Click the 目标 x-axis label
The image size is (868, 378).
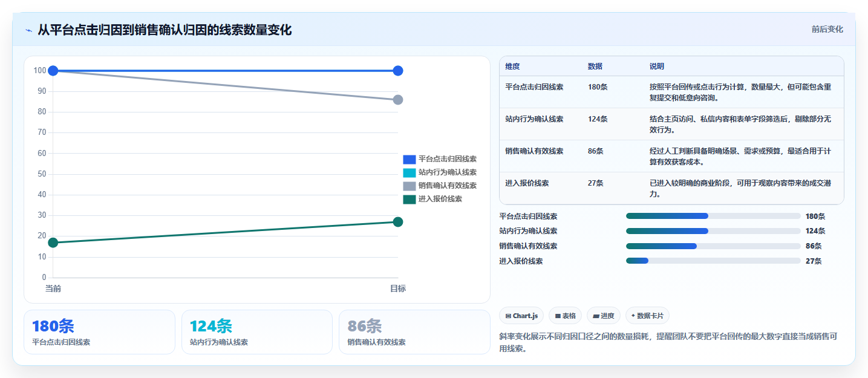pyautogui.click(x=398, y=289)
